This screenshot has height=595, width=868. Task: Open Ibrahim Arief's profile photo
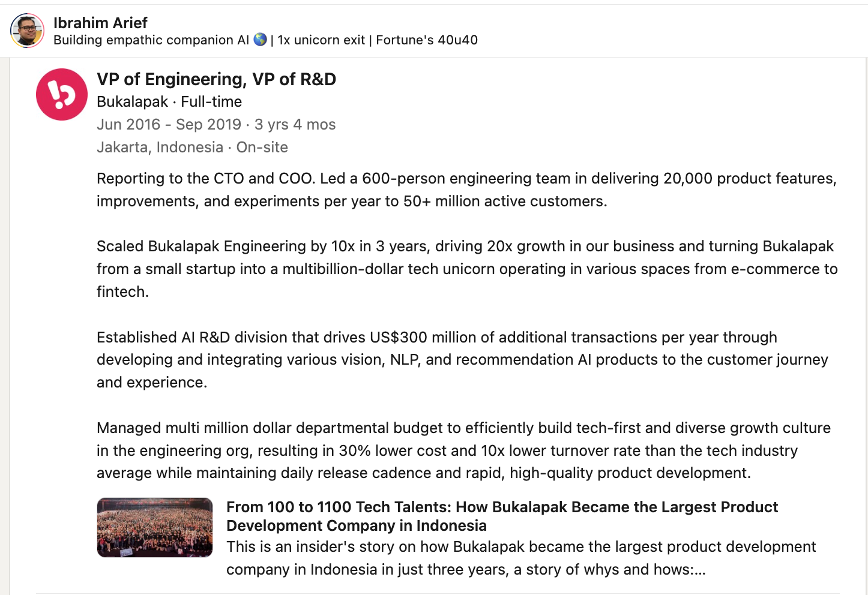27,31
